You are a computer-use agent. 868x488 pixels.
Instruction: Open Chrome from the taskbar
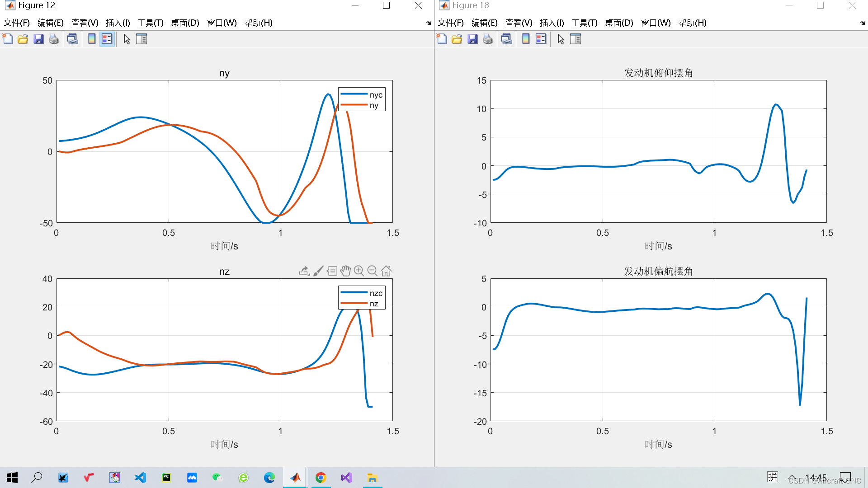tap(321, 478)
